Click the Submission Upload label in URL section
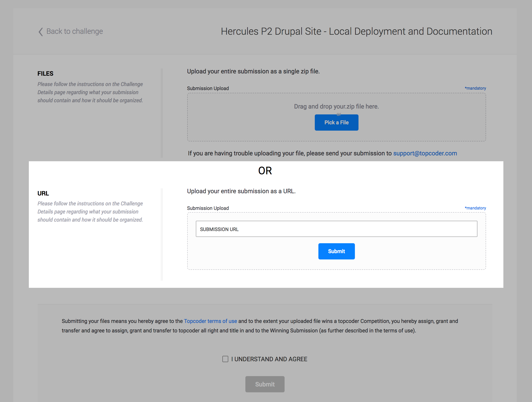This screenshot has height=402, width=532. pyautogui.click(x=208, y=208)
